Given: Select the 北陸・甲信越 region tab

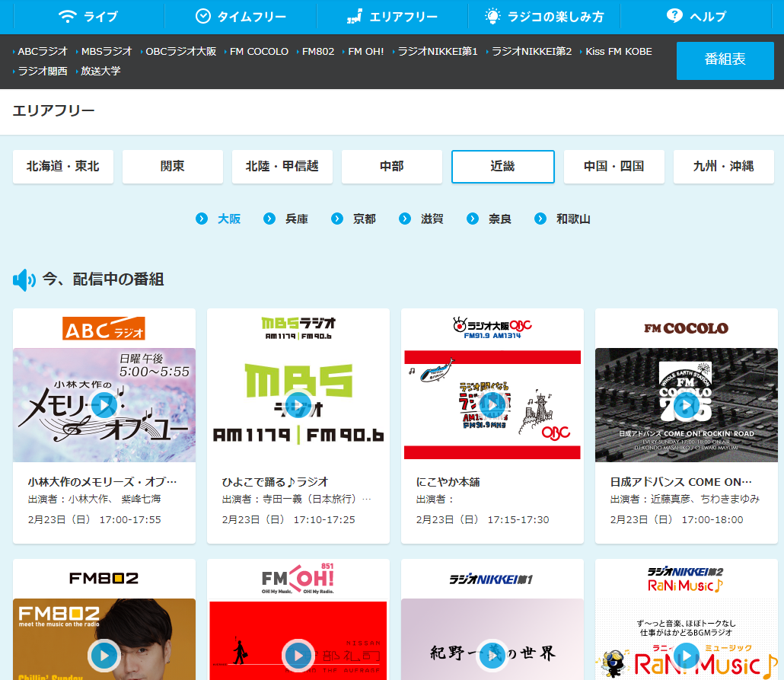Looking at the screenshot, I should click(x=282, y=167).
